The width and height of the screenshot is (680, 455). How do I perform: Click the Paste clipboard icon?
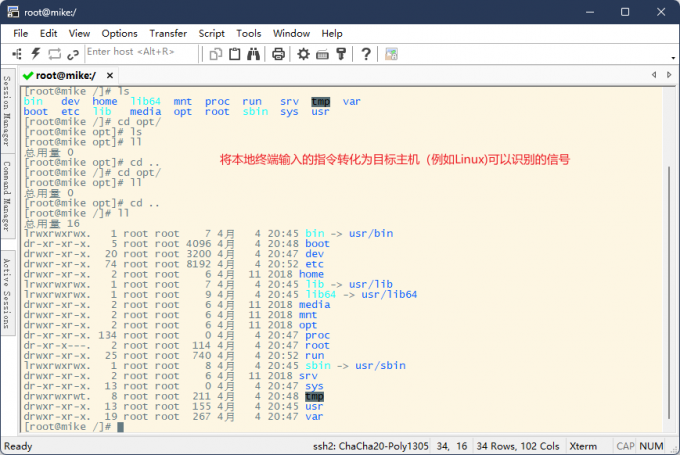235,54
